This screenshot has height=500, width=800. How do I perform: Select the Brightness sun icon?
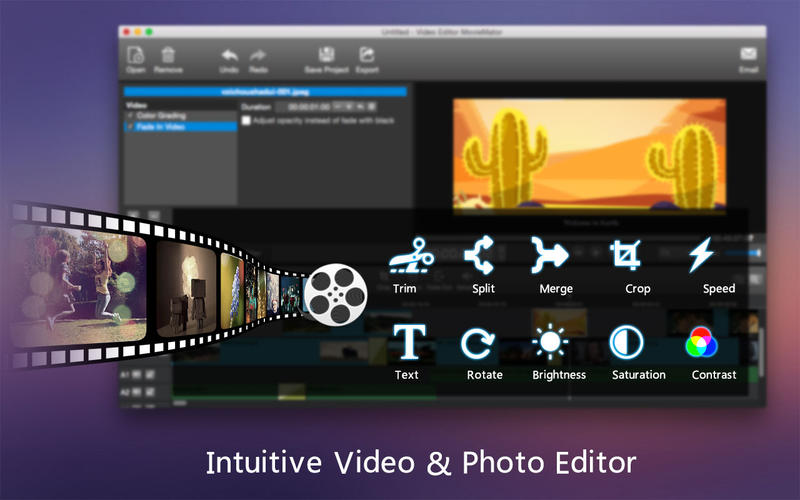(x=550, y=342)
